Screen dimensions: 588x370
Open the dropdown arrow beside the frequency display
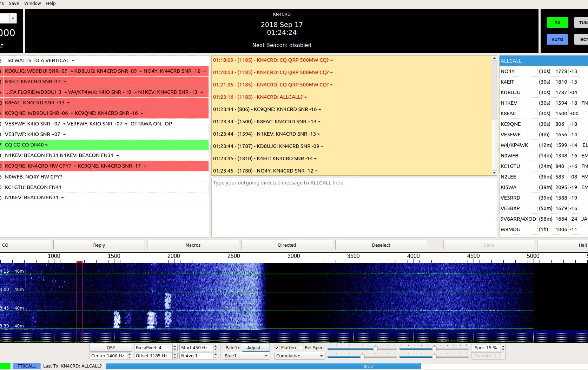click(x=13, y=18)
